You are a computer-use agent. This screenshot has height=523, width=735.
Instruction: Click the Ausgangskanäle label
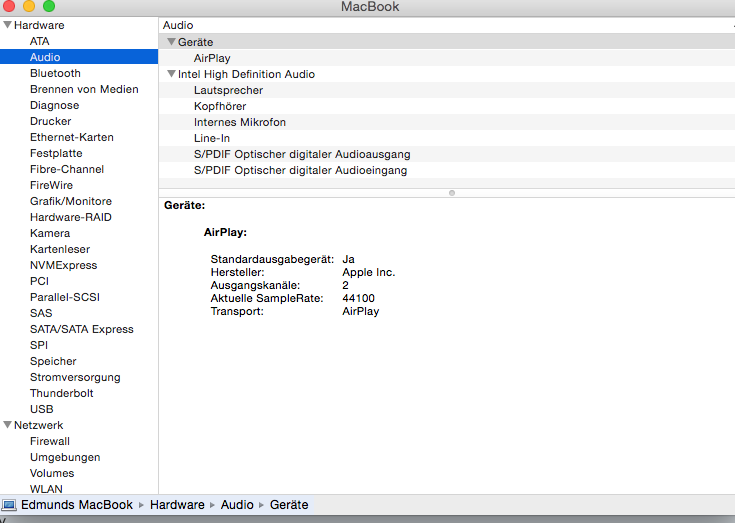coord(255,285)
